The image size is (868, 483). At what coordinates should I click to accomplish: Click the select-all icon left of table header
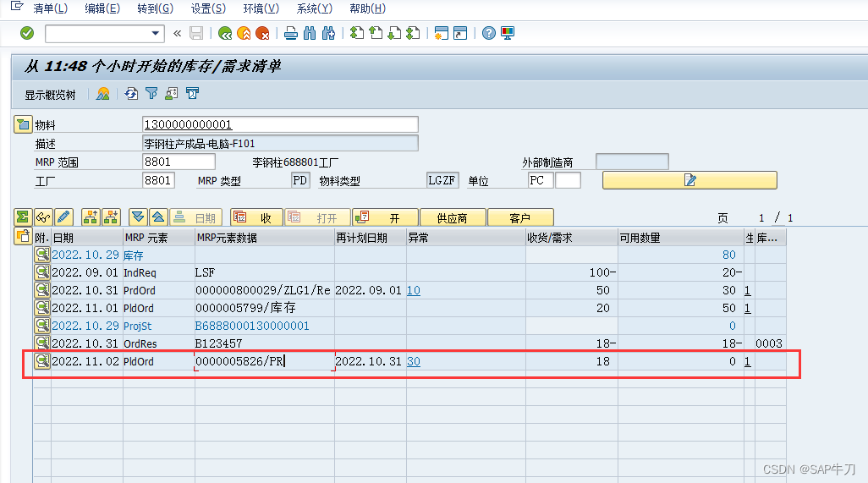click(23, 236)
